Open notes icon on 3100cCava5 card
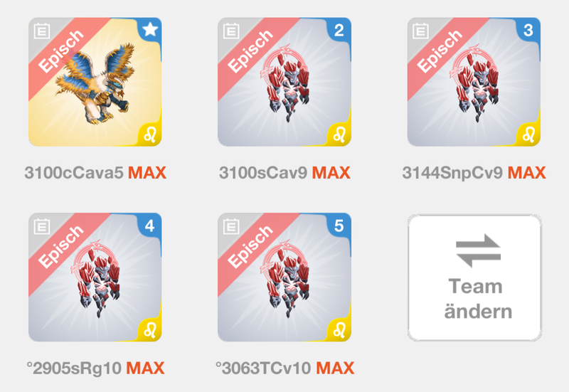The width and height of the screenshot is (569, 392). click(42, 31)
